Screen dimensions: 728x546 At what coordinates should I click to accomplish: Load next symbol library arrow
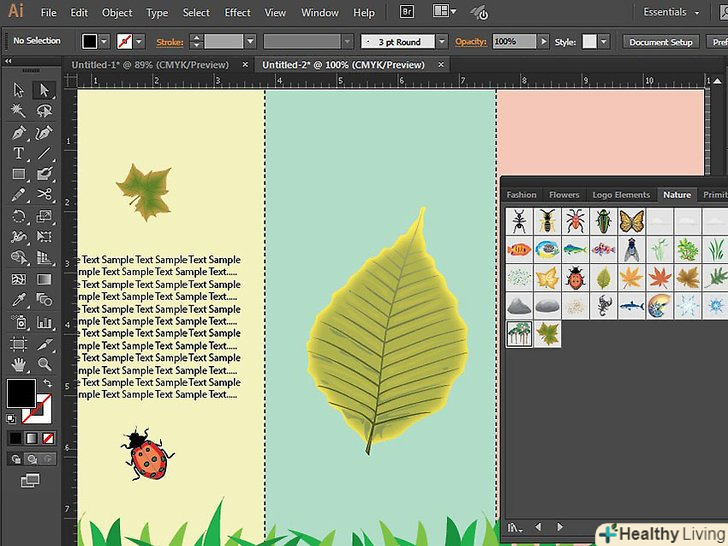(x=560, y=527)
